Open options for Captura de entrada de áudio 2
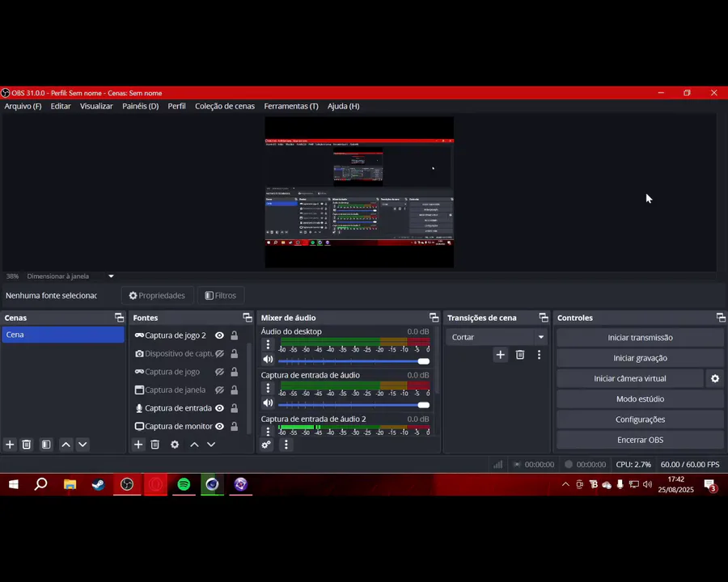This screenshot has width=728, height=582. pos(268,431)
